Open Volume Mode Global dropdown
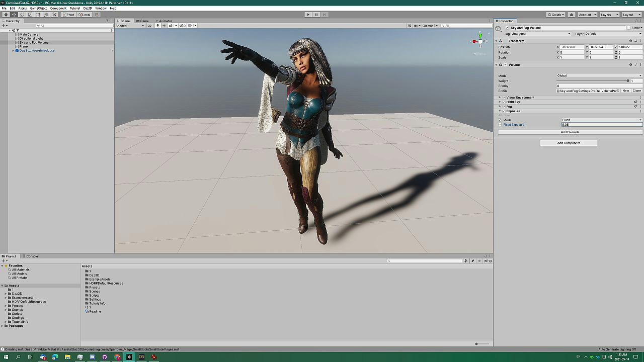Image resolution: width=644 pixels, height=362 pixels. 599,75
